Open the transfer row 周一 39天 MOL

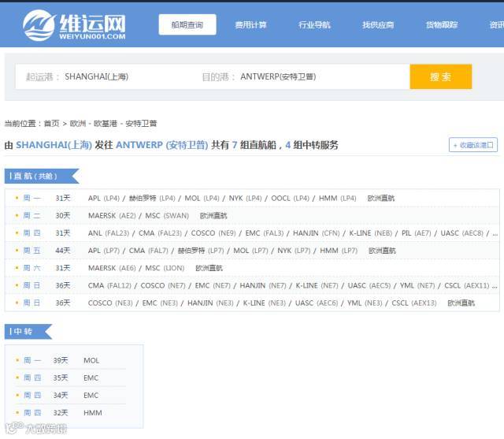point(71,360)
